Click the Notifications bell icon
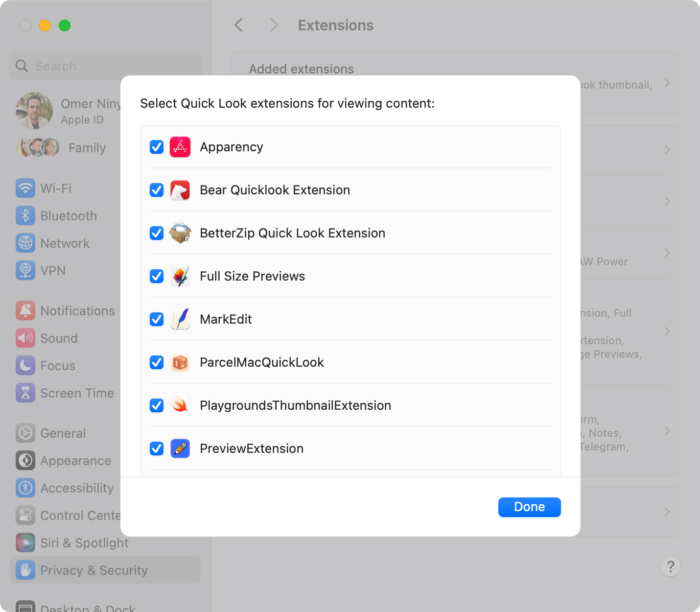This screenshot has width=700, height=612. [25, 311]
